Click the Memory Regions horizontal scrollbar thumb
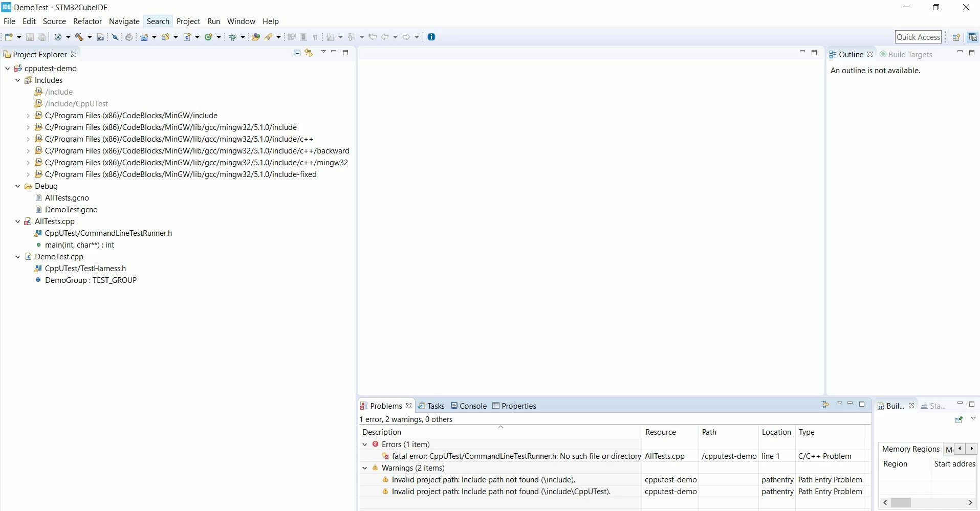This screenshot has height=511, width=980. [x=901, y=503]
